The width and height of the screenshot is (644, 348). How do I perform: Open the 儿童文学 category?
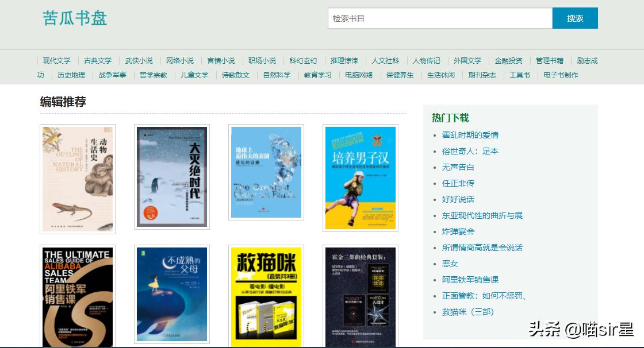click(195, 75)
